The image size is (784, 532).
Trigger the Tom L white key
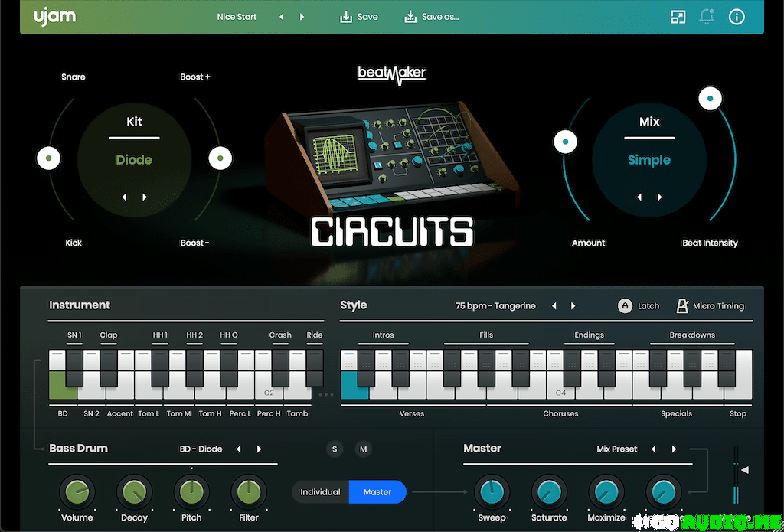pyautogui.click(x=149, y=393)
